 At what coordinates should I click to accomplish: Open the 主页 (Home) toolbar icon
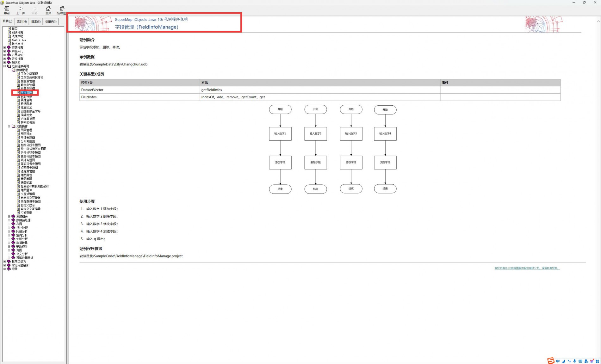[48, 10]
